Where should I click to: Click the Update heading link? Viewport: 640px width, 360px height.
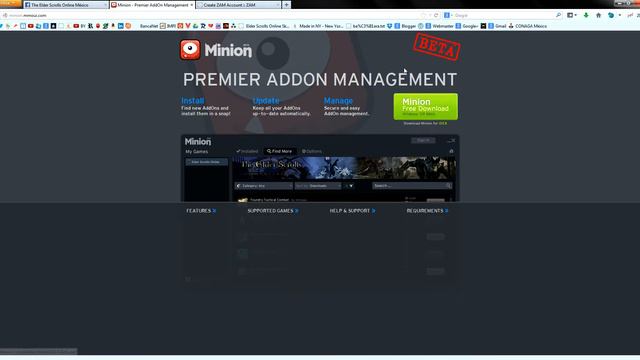click(x=266, y=100)
